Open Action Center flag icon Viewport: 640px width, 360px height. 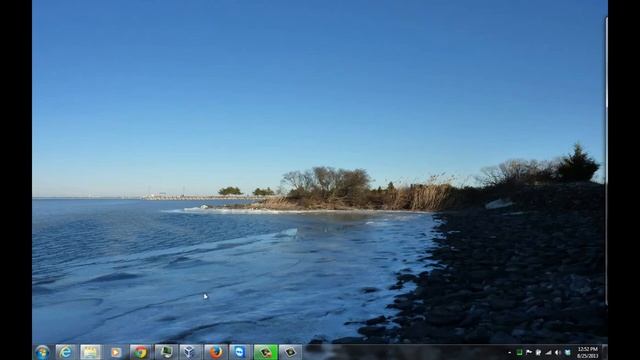click(x=529, y=352)
